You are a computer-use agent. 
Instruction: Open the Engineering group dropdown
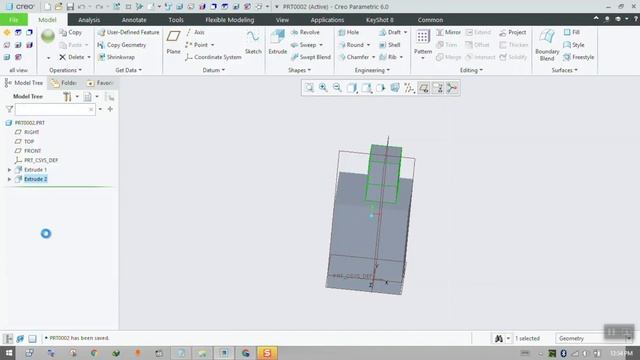pos(372,70)
